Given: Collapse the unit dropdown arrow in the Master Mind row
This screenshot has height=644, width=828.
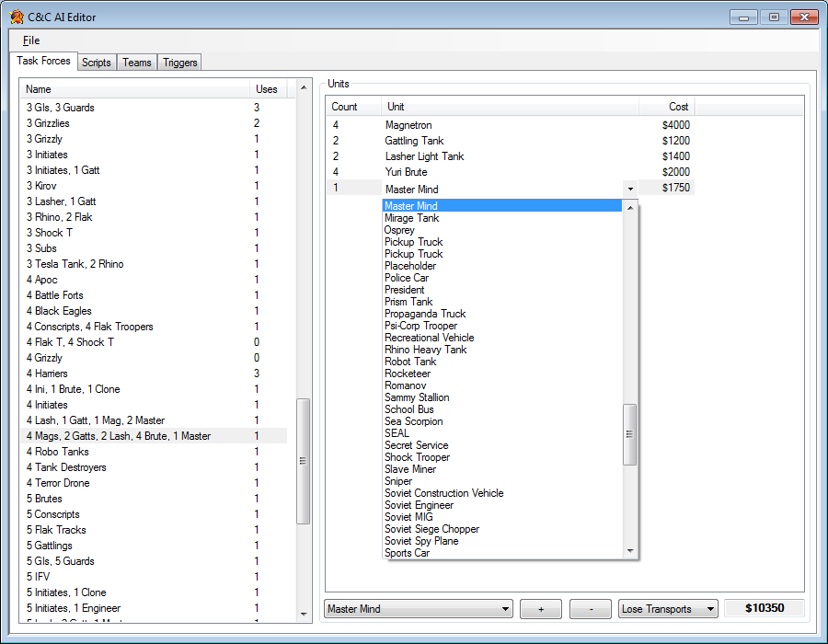Looking at the screenshot, I should click(x=630, y=189).
